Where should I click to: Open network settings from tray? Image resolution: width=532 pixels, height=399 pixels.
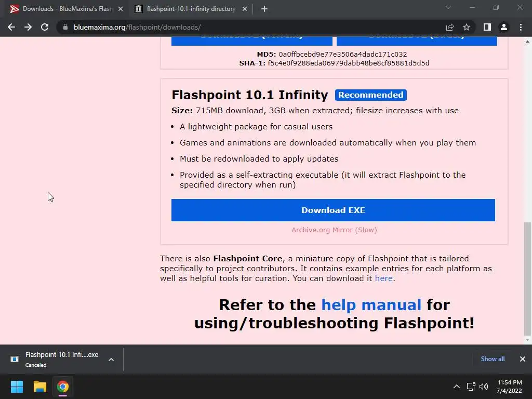[471, 387]
